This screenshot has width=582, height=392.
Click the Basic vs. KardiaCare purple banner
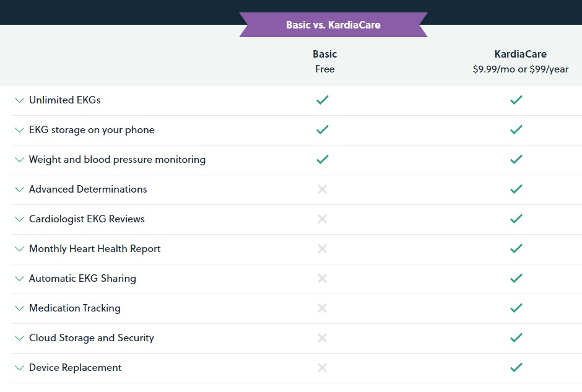(x=333, y=25)
